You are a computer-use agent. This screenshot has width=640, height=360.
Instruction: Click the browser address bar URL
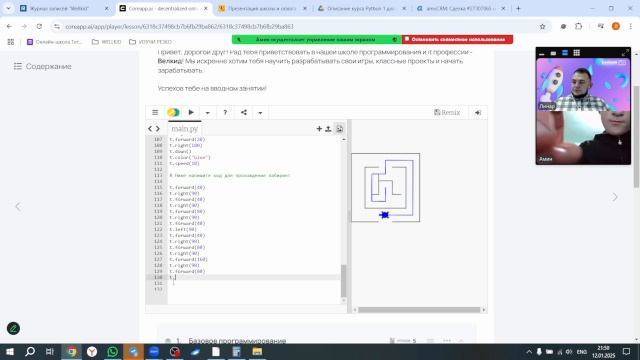point(179,26)
